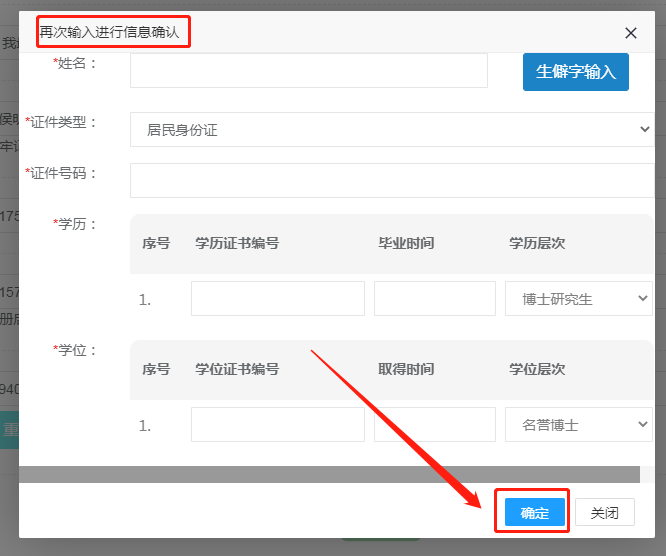The image size is (666, 556).
Task: Click the dialog title 再次输入进行信息确认
Action: coord(109,33)
